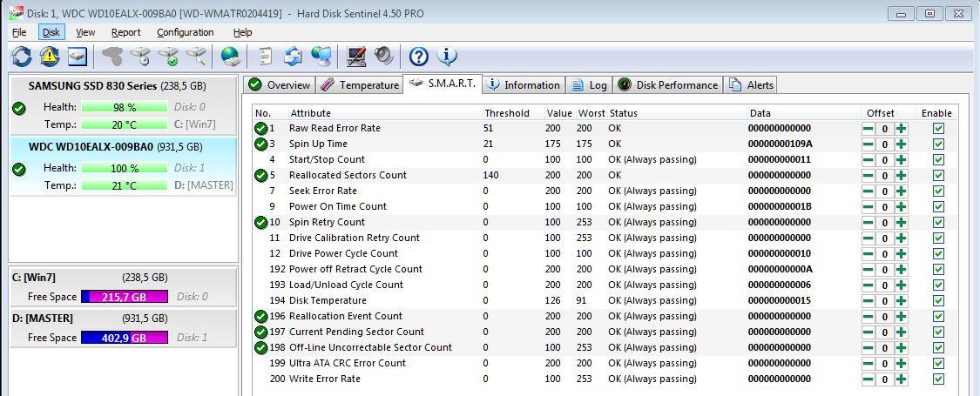Select the SAMSUNG SSD 830 Series disk entry
980x396 pixels.
click(123, 105)
